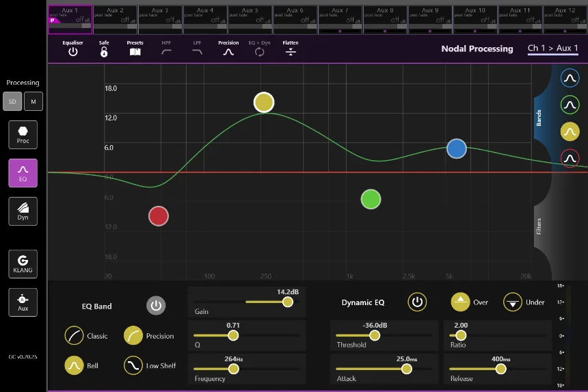Select Under dynamic EQ mode
The image size is (588, 392).
tap(513, 302)
